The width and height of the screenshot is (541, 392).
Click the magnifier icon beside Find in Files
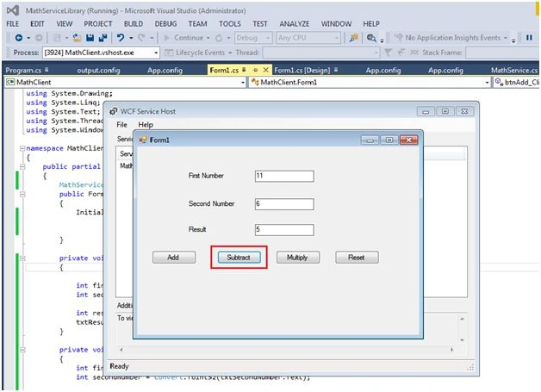coord(371,38)
